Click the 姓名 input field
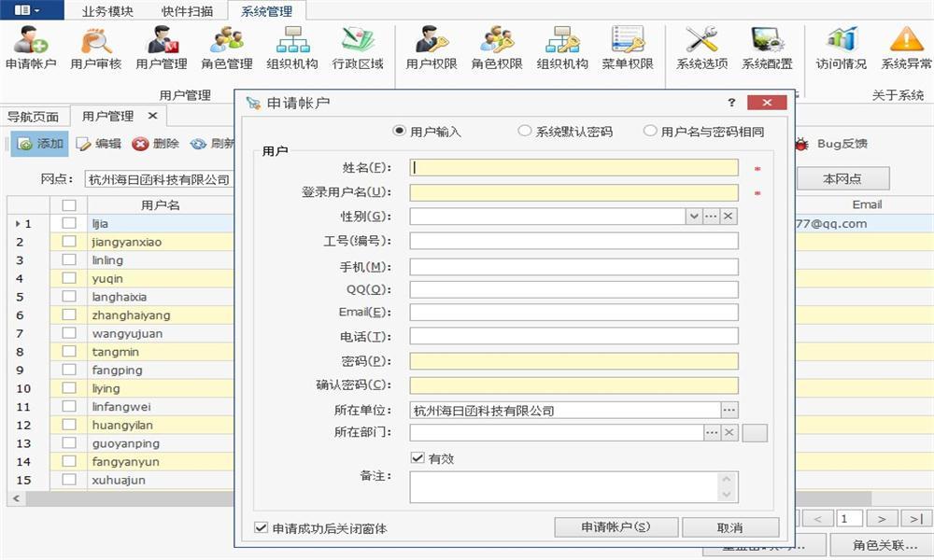 tap(573, 168)
